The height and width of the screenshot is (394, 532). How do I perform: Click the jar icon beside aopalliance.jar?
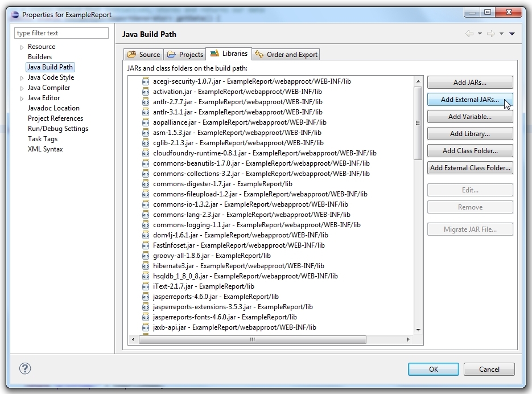coord(146,122)
